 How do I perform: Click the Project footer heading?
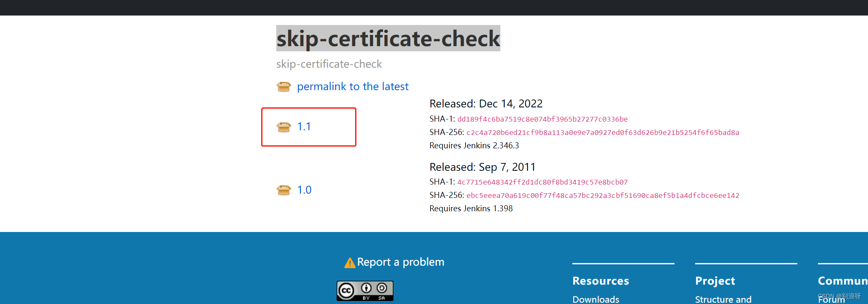(715, 281)
